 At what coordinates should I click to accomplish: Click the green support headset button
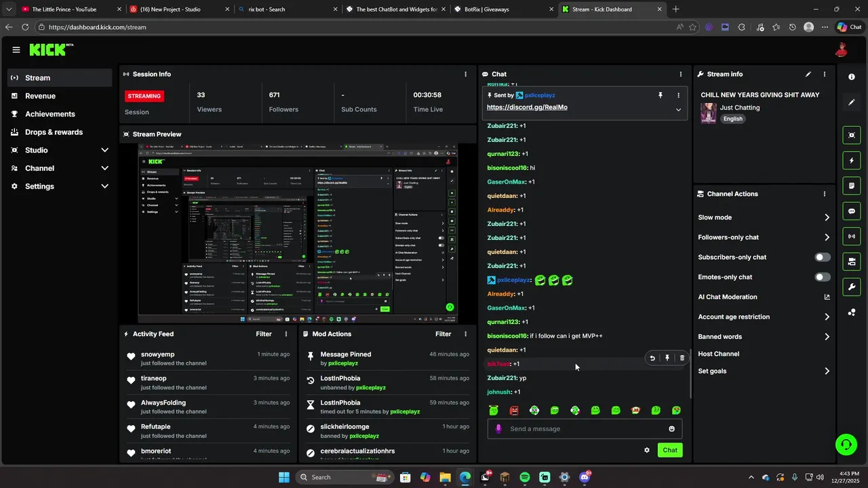[x=846, y=445]
